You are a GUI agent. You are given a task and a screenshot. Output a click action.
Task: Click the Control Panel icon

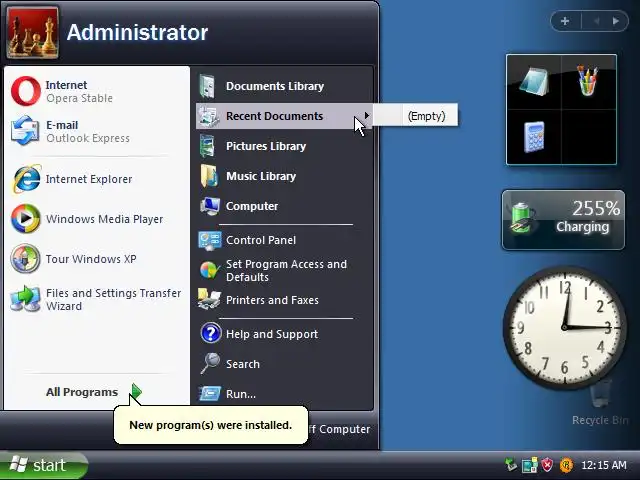[x=210, y=240]
